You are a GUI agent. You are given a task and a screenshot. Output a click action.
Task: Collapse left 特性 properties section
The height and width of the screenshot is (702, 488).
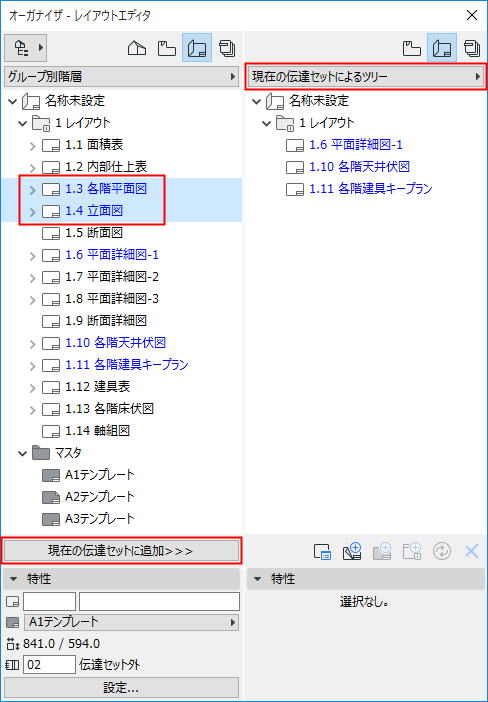click(x=13, y=579)
